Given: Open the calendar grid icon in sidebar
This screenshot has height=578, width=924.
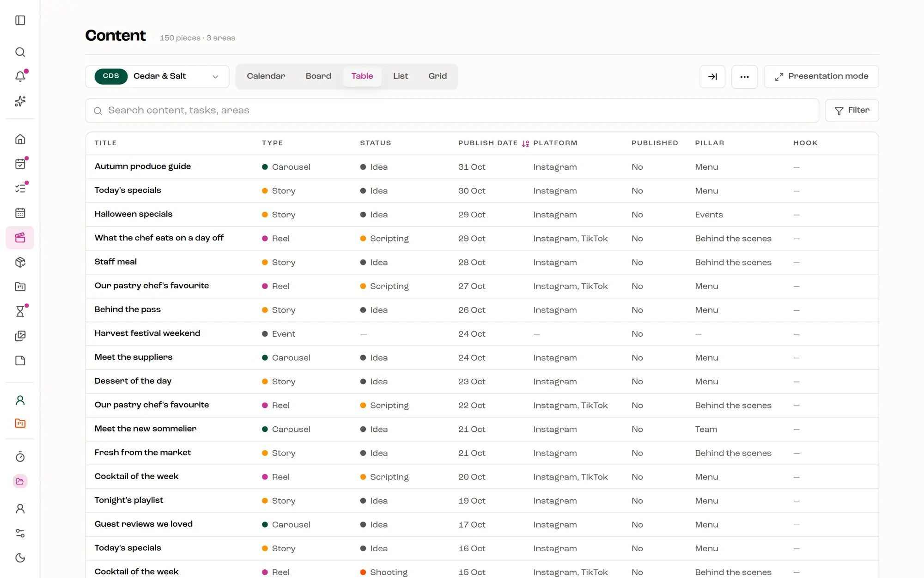Looking at the screenshot, I should [x=20, y=213].
